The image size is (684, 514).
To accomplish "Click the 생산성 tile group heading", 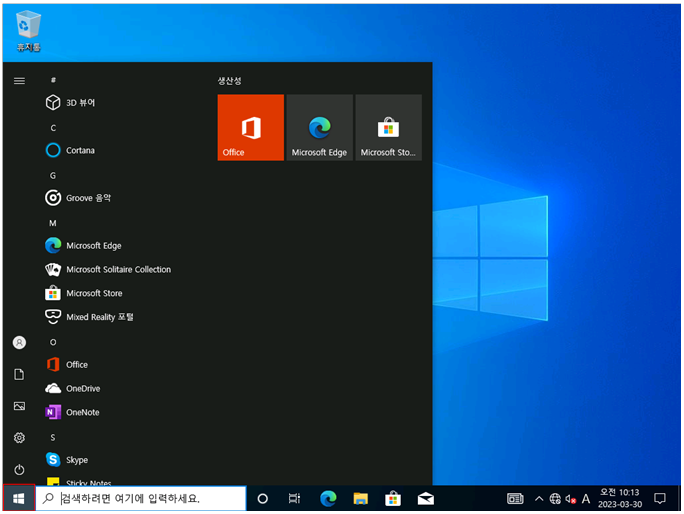I will (x=229, y=81).
